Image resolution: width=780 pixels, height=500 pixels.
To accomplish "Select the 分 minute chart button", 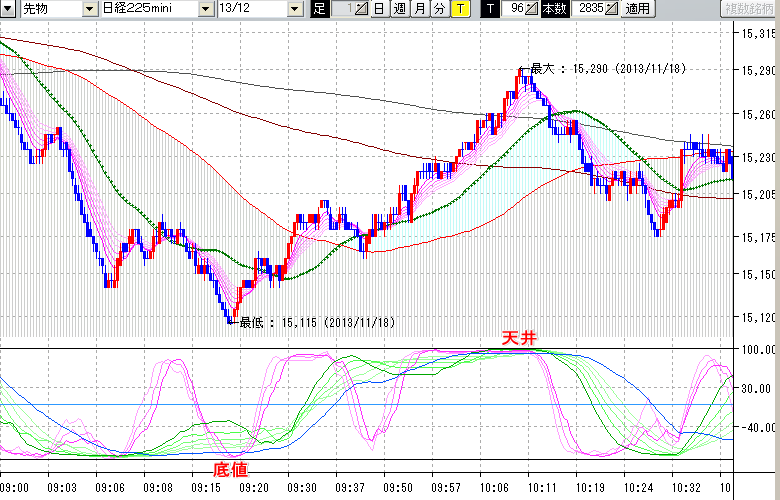I will [x=439, y=9].
